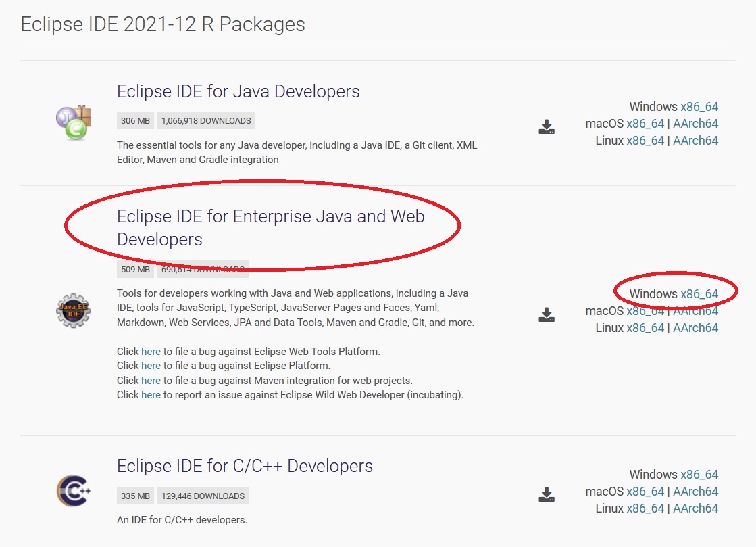The height and width of the screenshot is (547, 756).
Task: Click 'here' to file Eclipse Platform bug
Action: tap(151, 366)
